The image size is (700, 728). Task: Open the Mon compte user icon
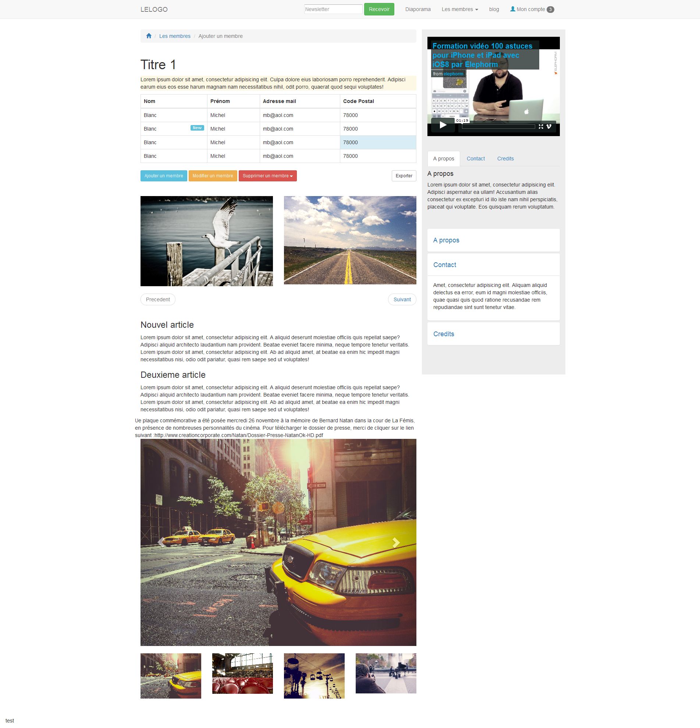[x=512, y=9]
